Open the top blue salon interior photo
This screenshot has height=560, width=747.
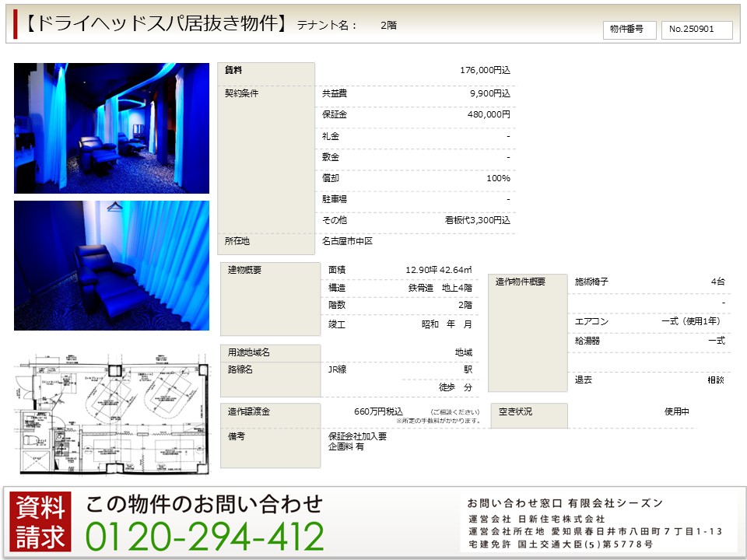(111, 128)
